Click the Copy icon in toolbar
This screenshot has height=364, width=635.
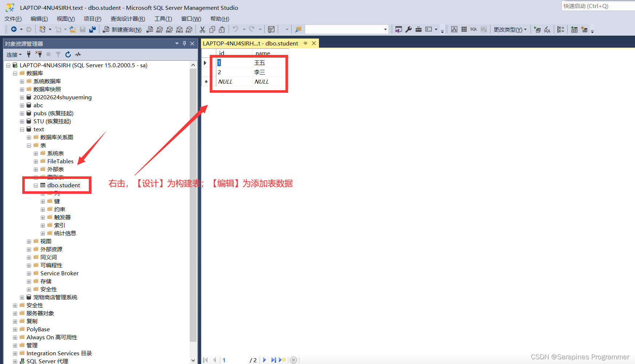[212, 29]
